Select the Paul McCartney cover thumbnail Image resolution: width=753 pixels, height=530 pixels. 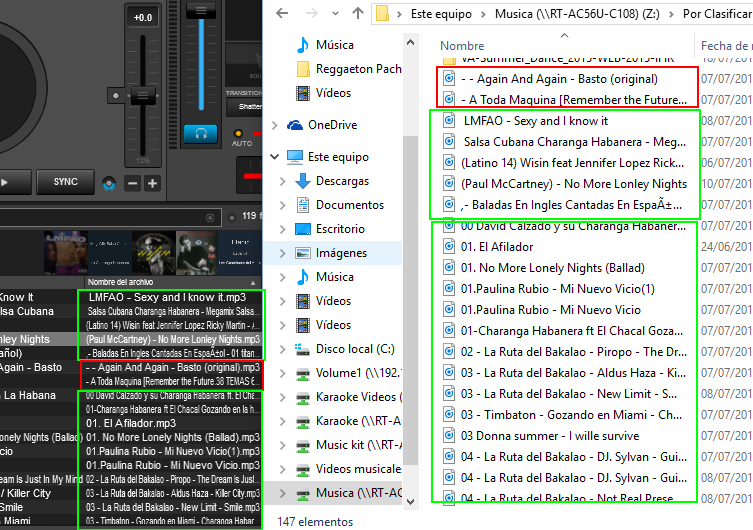click(197, 253)
